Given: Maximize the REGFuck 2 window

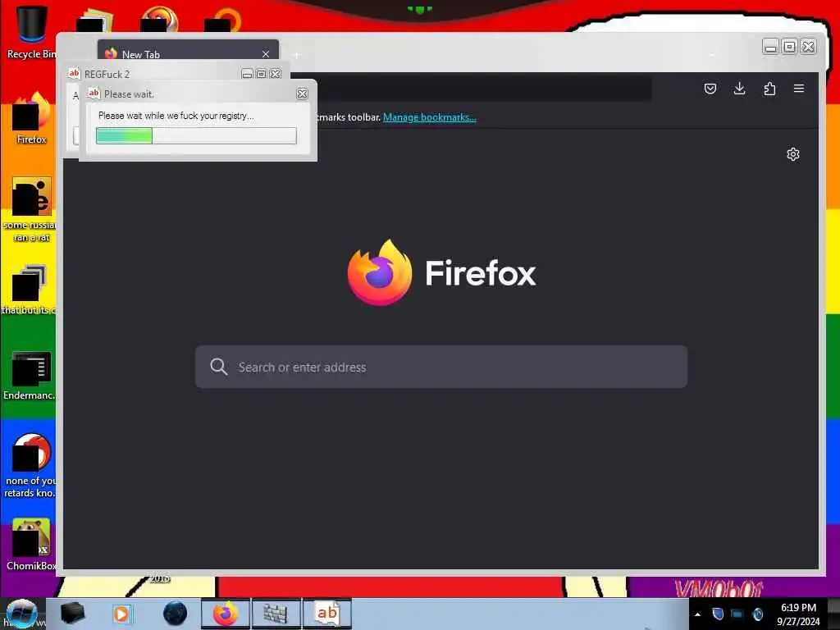Looking at the screenshot, I should [x=261, y=74].
